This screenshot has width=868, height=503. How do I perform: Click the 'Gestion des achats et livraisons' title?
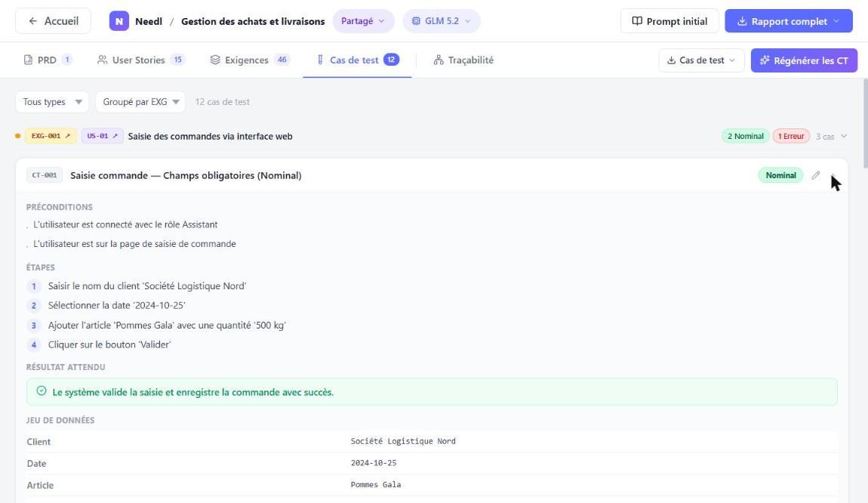[253, 21]
